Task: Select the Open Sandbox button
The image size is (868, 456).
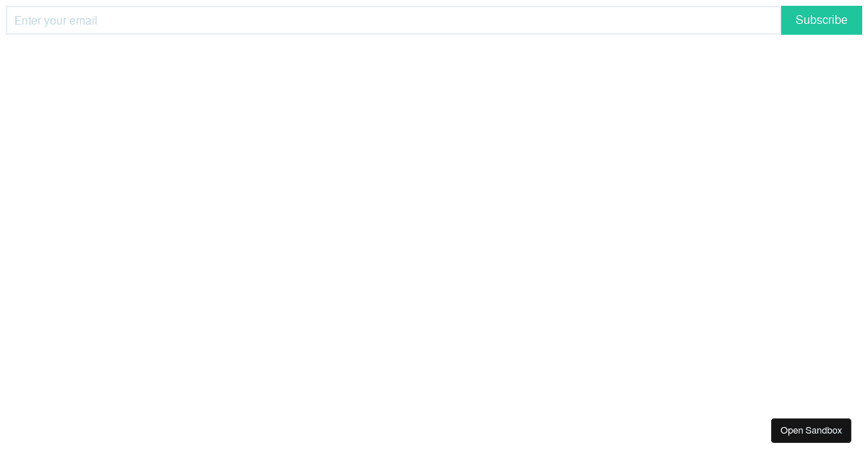Action: (x=811, y=431)
